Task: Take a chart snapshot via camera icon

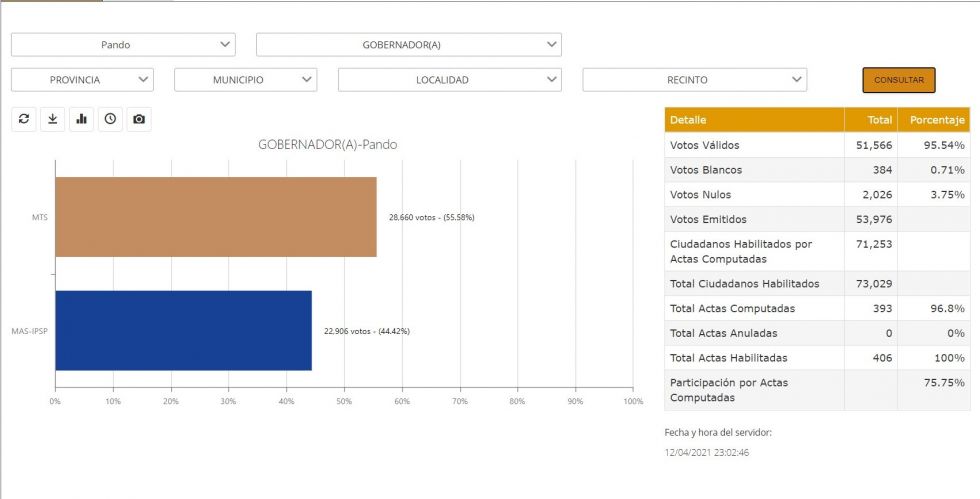Action: (139, 119)
